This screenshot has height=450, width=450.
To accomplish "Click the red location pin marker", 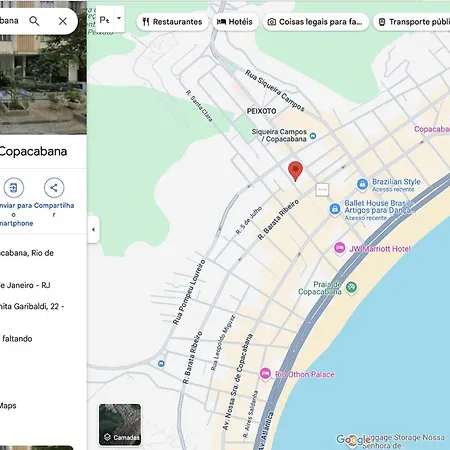I will [295, 171].
